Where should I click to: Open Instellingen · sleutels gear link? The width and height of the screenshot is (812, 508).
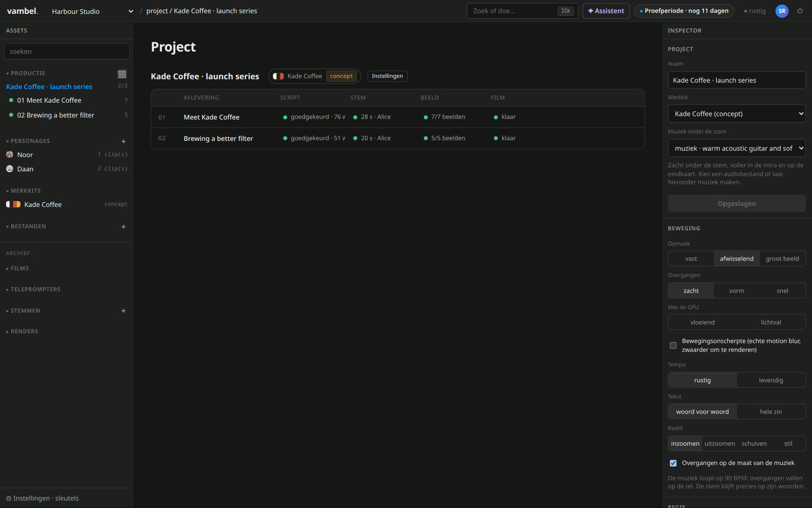tap(42, 498)
